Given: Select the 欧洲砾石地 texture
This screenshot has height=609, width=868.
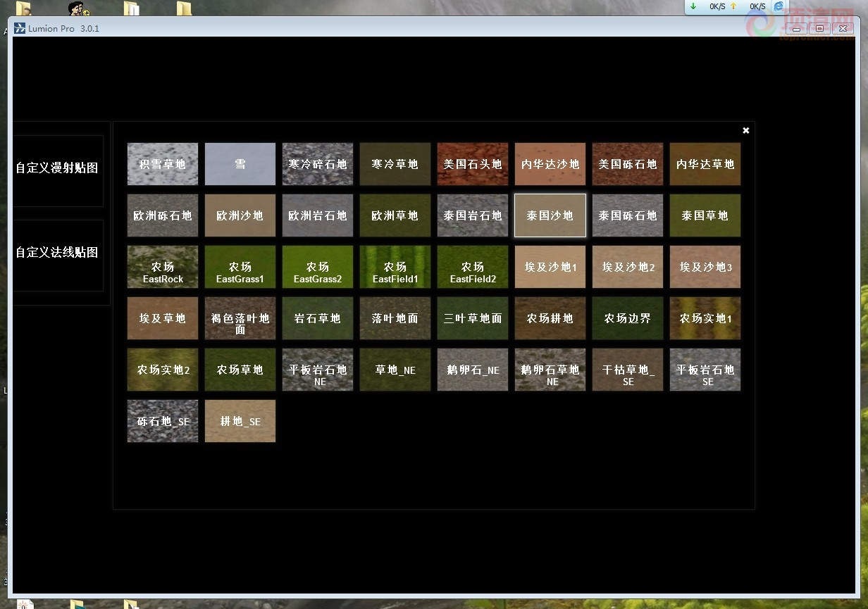Looking at the screenshot, I should tap(163, 215).
